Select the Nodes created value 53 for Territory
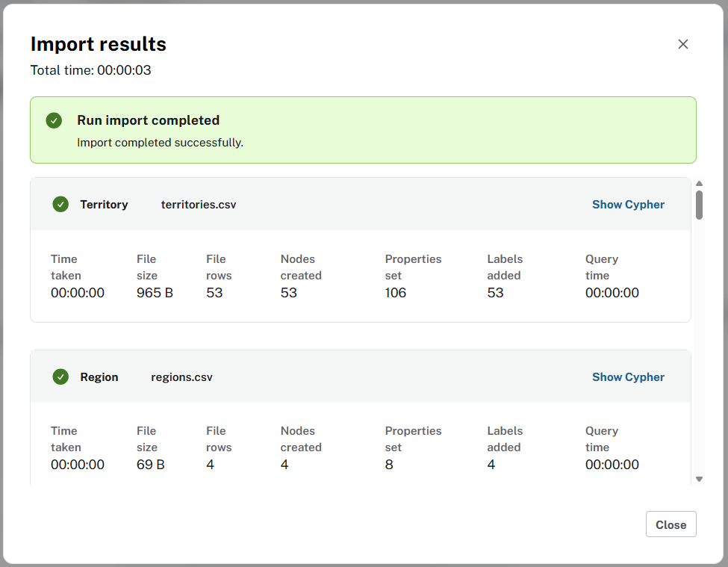The image size is (728, 567). [x=288, y=293]
